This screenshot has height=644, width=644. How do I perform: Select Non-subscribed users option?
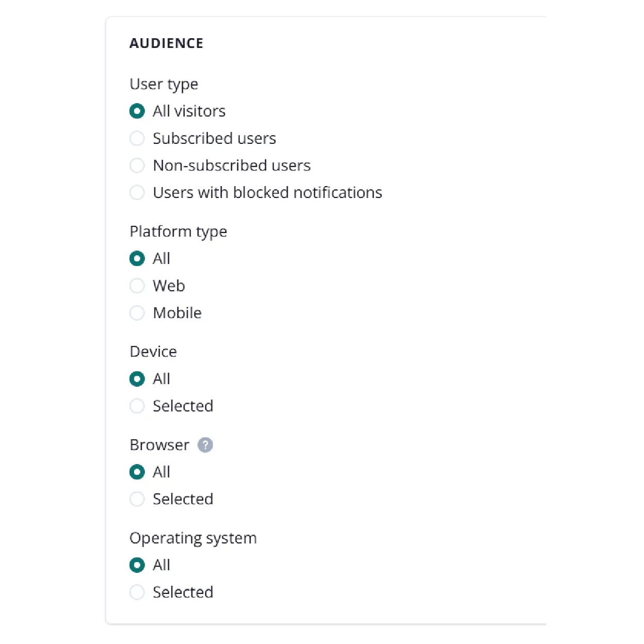click(x=137, y=166)
